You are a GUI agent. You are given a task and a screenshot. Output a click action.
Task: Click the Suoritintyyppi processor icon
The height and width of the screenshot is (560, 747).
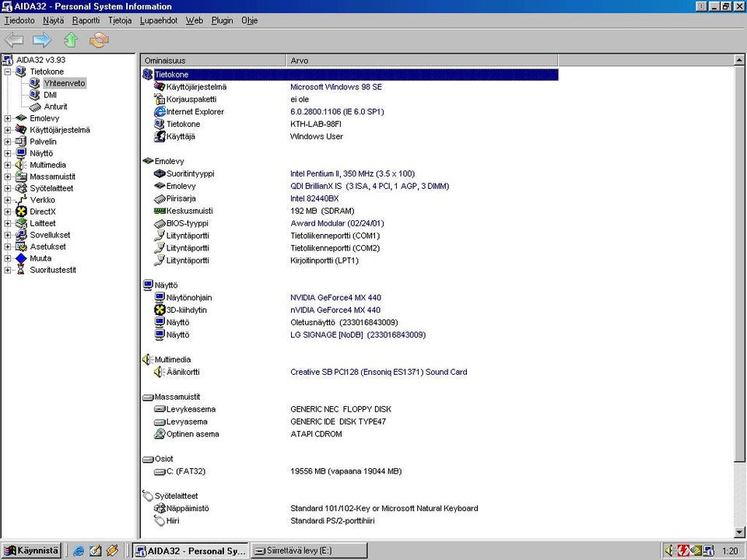[160, 173]
